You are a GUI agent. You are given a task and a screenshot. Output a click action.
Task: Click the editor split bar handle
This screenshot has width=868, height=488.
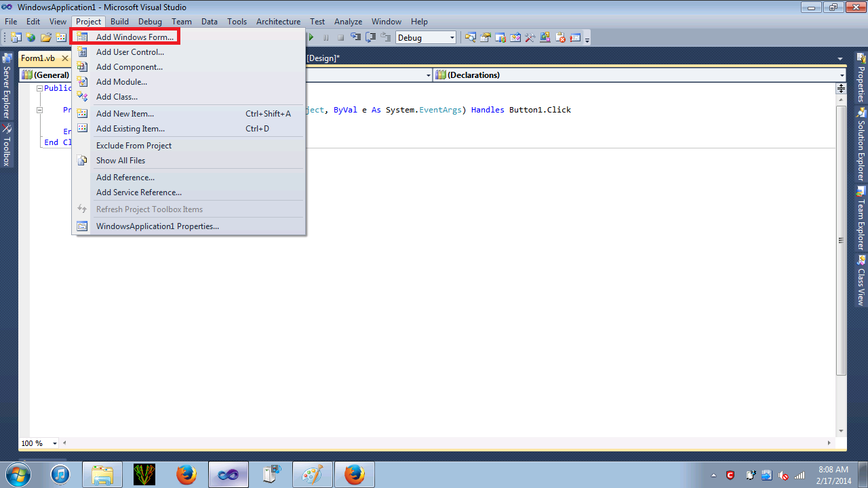[x=842, y=88]
